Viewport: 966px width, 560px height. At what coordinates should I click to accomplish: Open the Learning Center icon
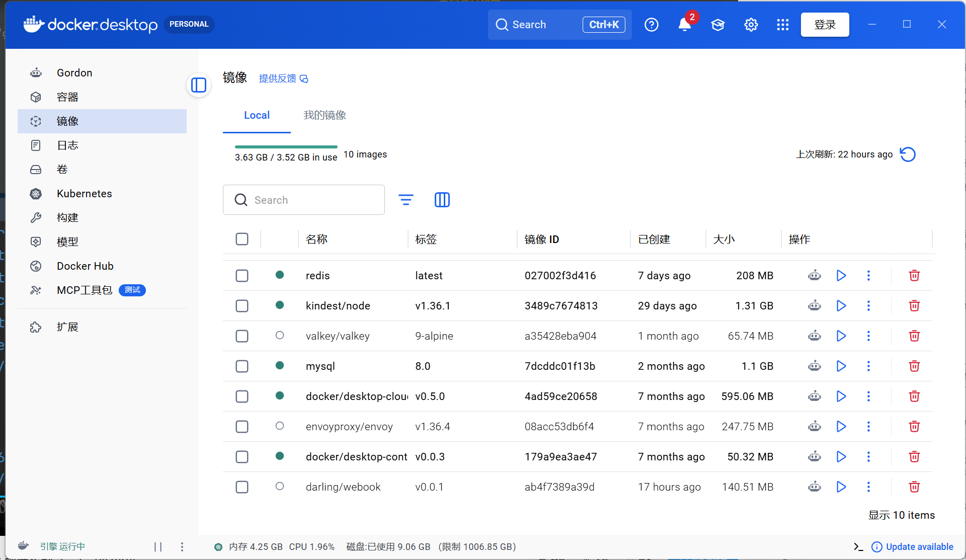click(x=717, y=24)
